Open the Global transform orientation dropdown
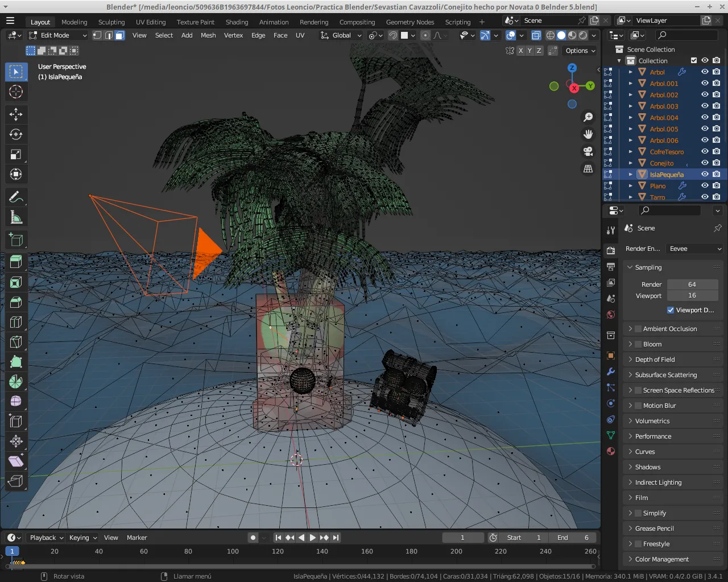 [x=341, y=35]
